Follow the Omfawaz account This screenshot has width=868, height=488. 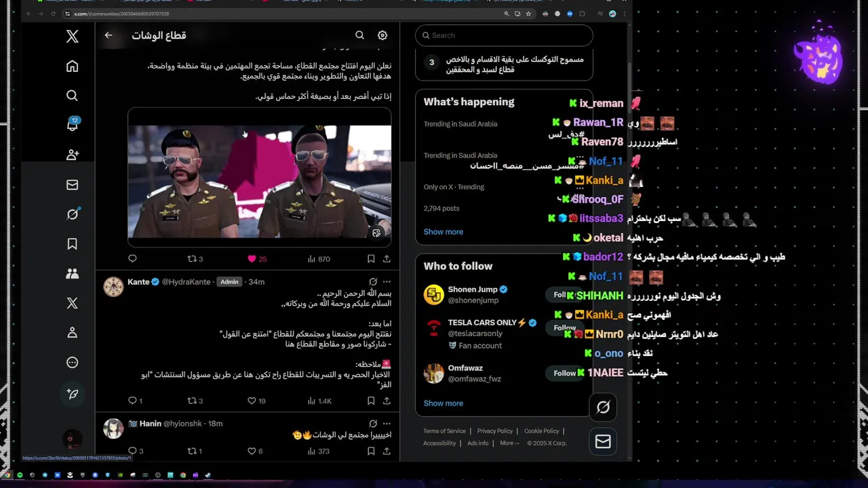pos(564,373)
